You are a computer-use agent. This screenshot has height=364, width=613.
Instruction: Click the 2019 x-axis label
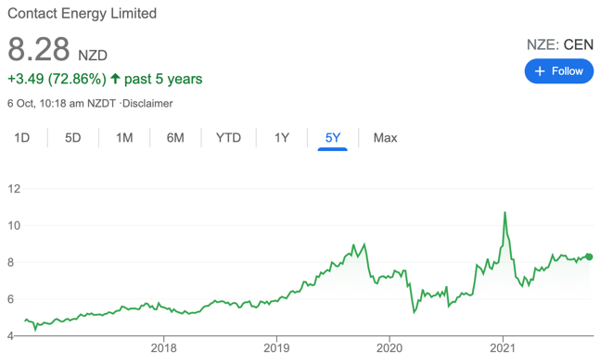click(276, 348)
